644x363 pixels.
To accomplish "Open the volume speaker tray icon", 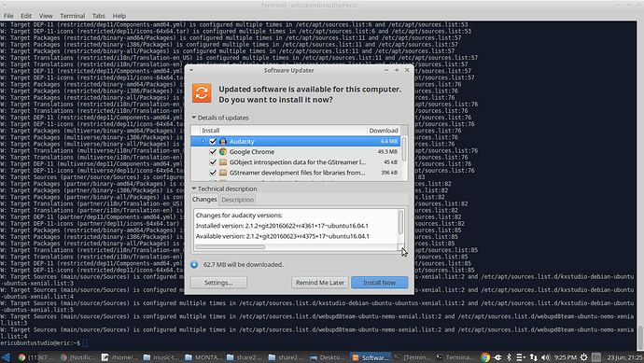I will (545, 357).
